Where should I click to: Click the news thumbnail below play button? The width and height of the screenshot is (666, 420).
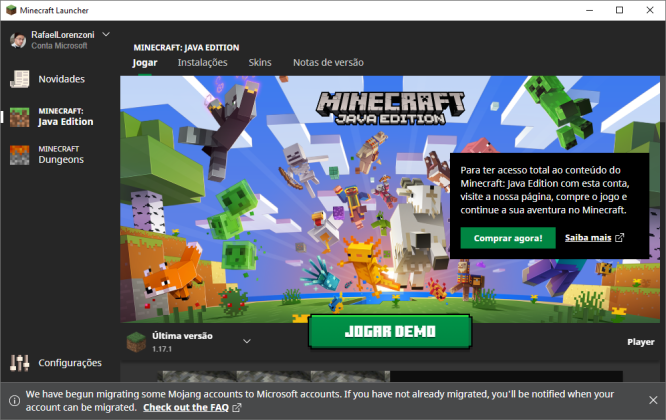[274, 376]
